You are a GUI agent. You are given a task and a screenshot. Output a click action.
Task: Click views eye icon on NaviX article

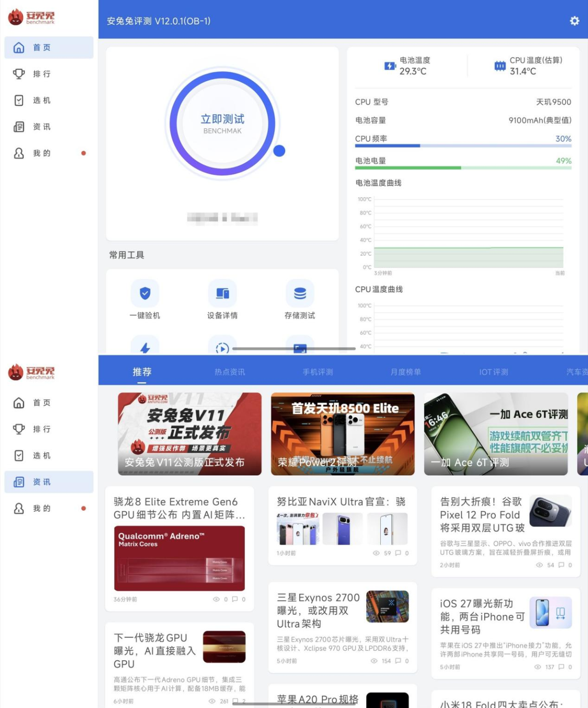pos(376,553)
